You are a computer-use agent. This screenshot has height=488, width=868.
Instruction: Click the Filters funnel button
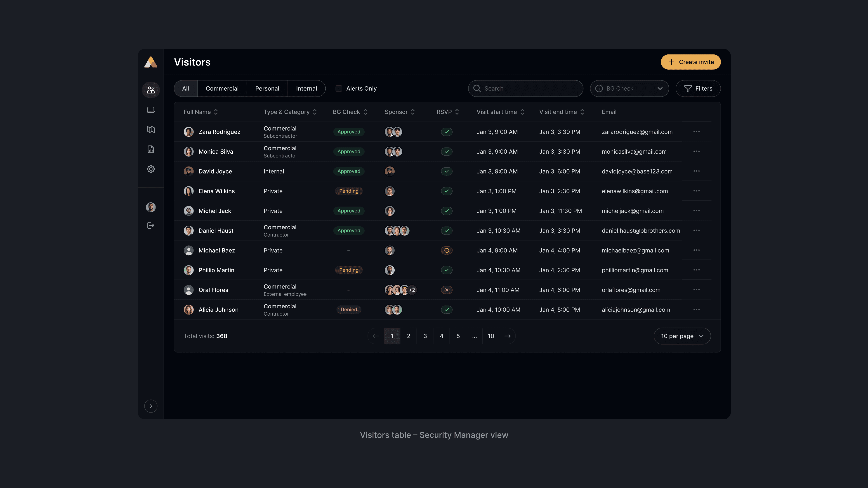pos(698,89)
